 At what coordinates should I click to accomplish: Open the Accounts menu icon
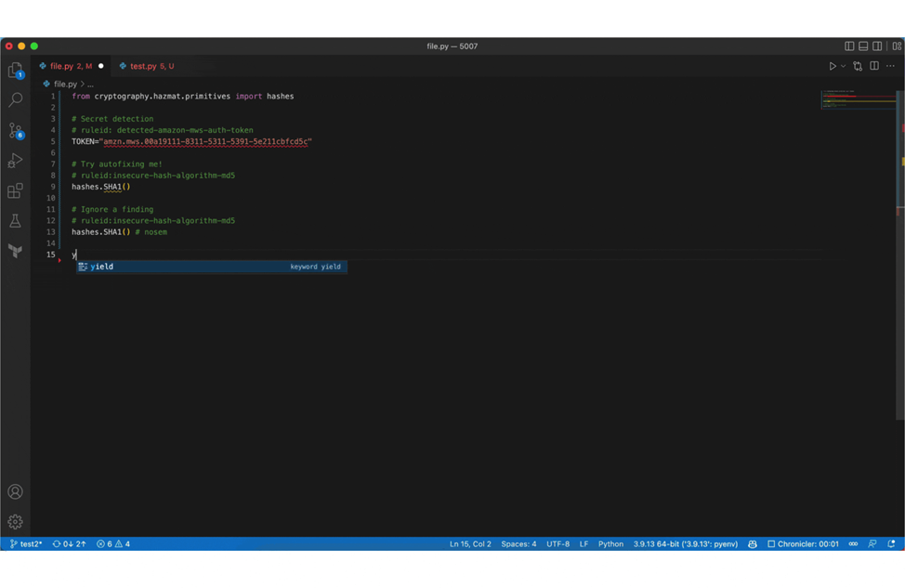point(15,491)
